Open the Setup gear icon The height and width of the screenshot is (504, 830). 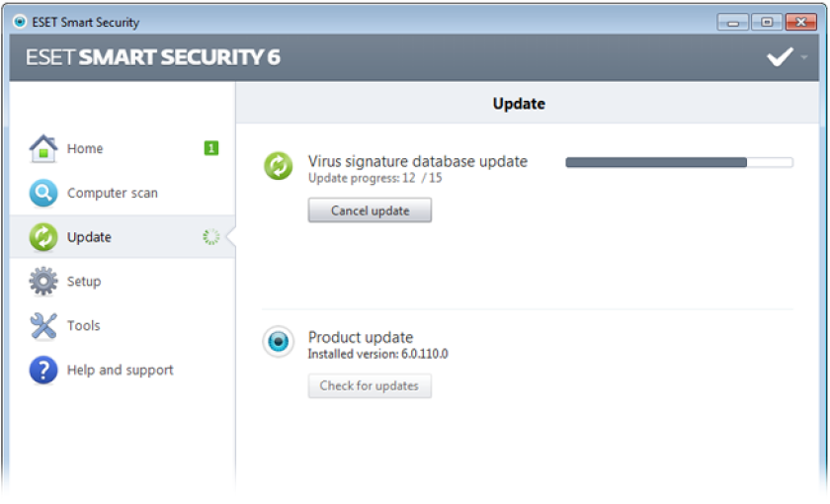[43, 281]
